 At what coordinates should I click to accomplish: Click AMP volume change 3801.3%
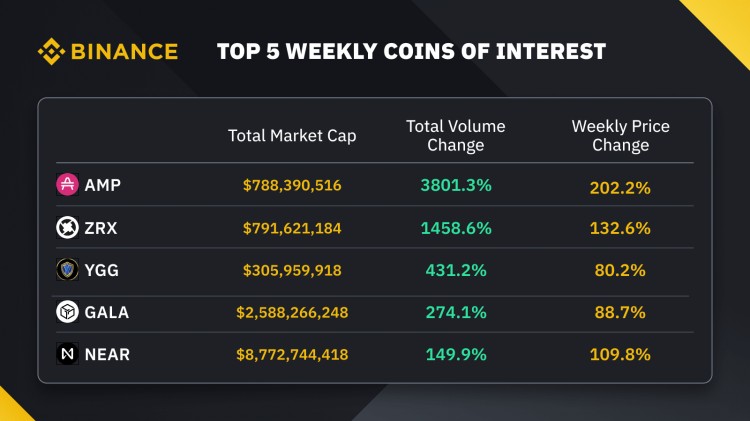pos(455,185)
